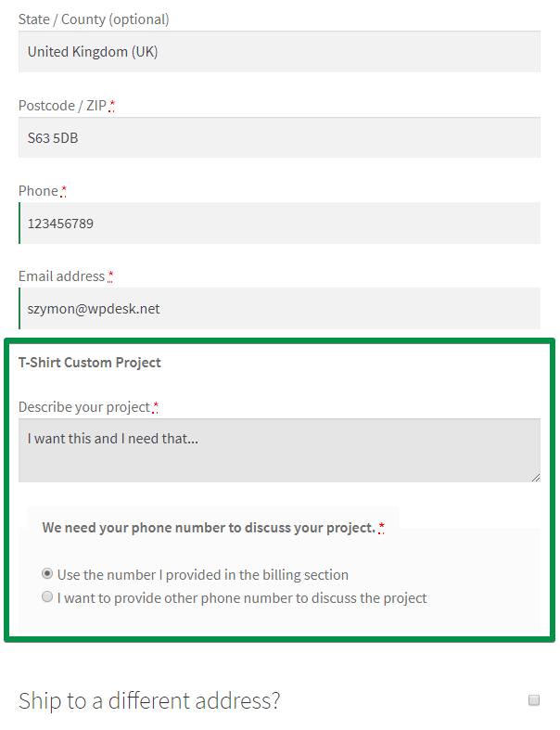Click the required asterisk after Email address
Image resolution: width=560 pixels, height=730 pixels.
111,275
